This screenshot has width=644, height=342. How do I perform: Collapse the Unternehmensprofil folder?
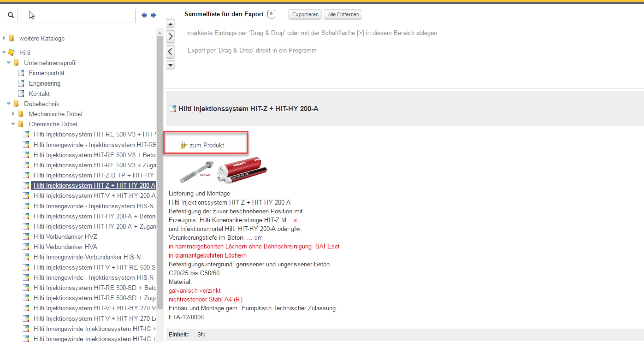click(9, 63)
